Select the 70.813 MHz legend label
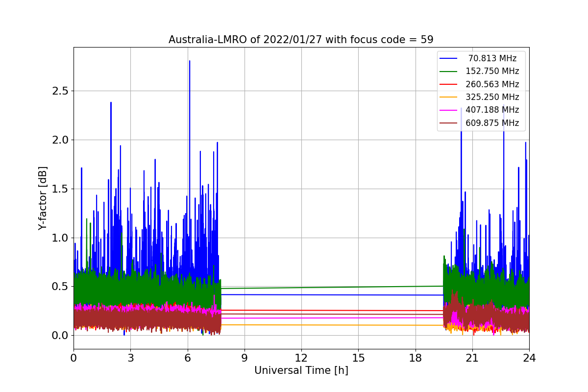Screen dimensions: 588x392 coord(492,58)
